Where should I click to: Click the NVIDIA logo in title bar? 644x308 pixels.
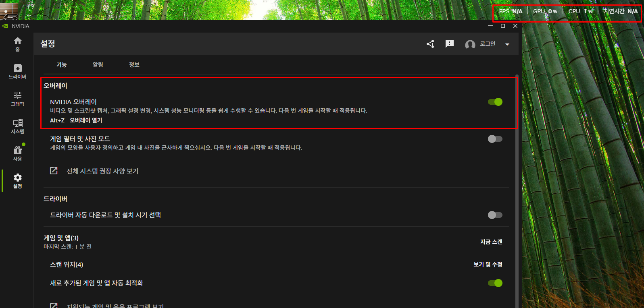5,26
